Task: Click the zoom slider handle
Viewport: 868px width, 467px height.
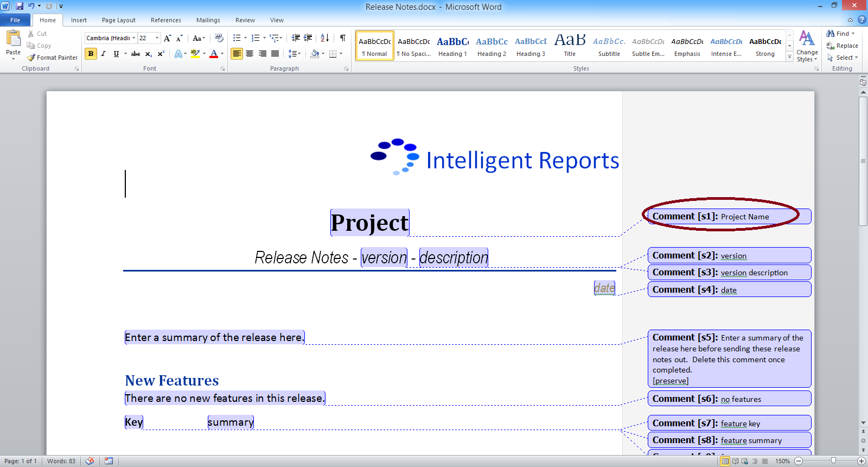Action: [833, 461]
